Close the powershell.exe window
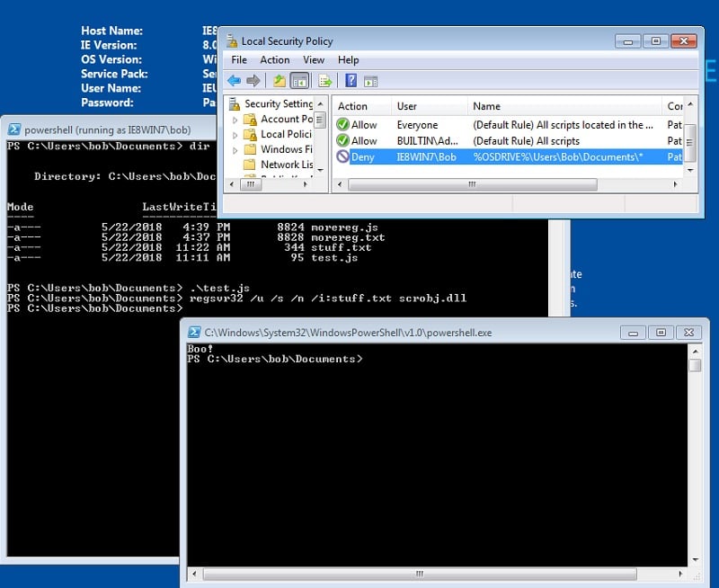719x588 pixels. click(x=688, y=333)
